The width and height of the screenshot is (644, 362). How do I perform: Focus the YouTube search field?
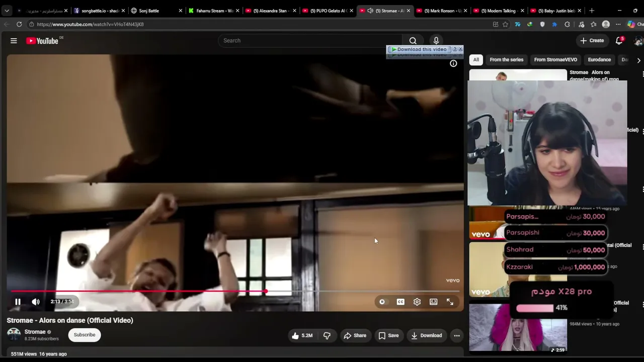coord(310,41)
